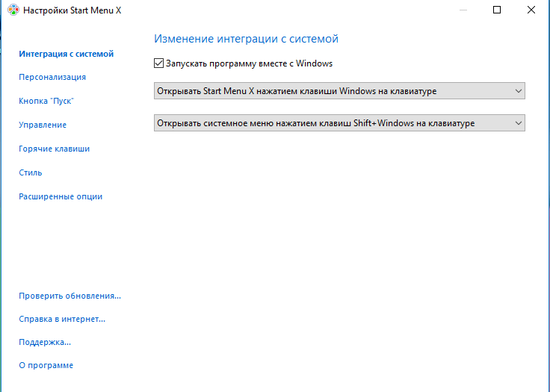Click the "Настройки Start Menu X" title text
550x392 pixels.
tap(72, 10)
